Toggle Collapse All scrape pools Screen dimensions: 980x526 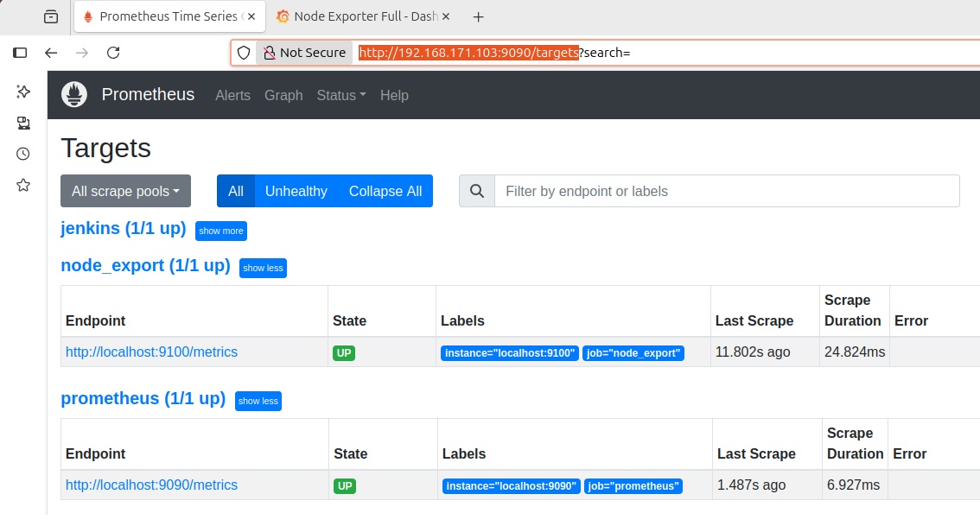pyautogui.click(x=385, y=191)
